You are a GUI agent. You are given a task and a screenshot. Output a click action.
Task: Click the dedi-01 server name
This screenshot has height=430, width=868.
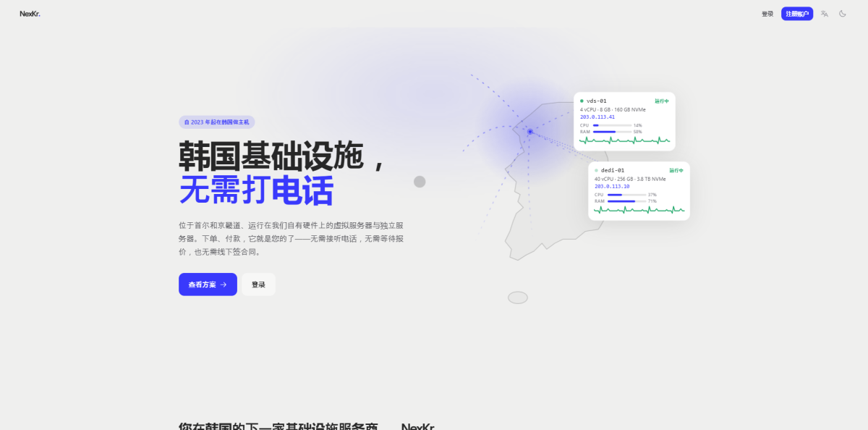coord(613,170)
